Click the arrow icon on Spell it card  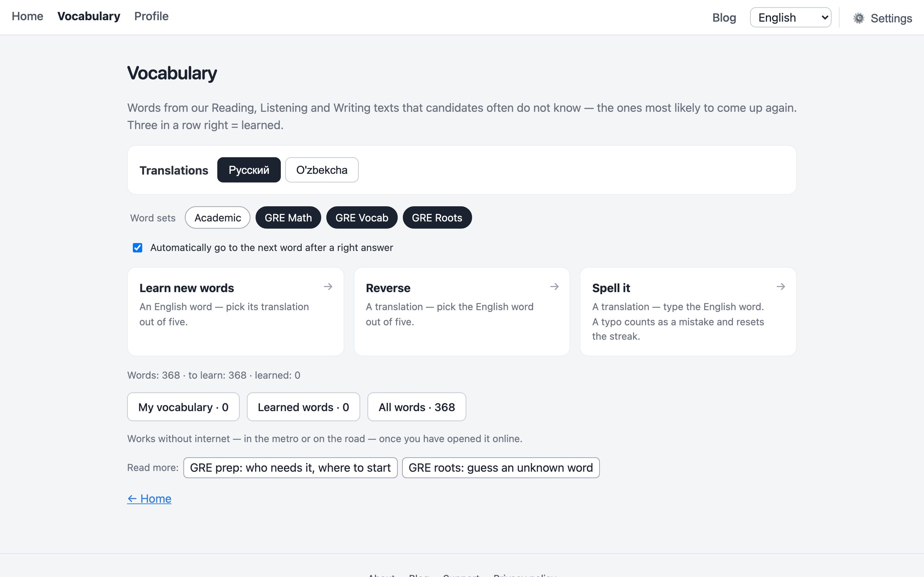coord(781,287)
